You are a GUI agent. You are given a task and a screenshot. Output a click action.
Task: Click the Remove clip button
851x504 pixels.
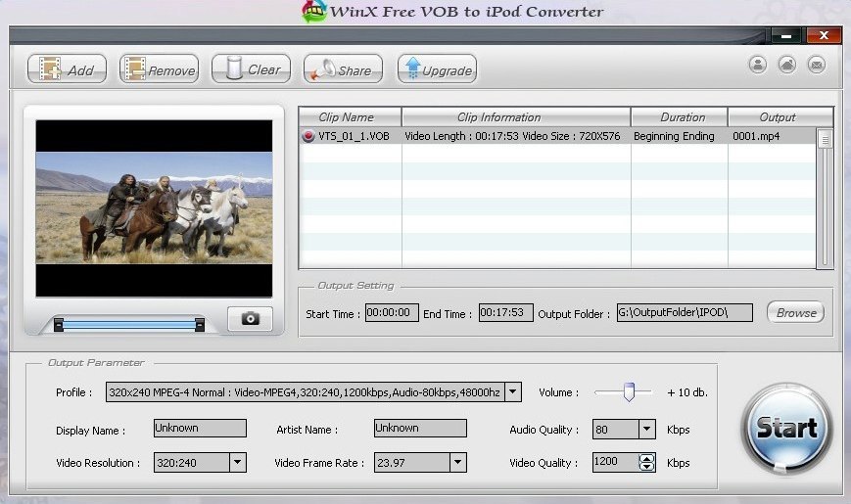pyautogui.click(x=159, y=69)
